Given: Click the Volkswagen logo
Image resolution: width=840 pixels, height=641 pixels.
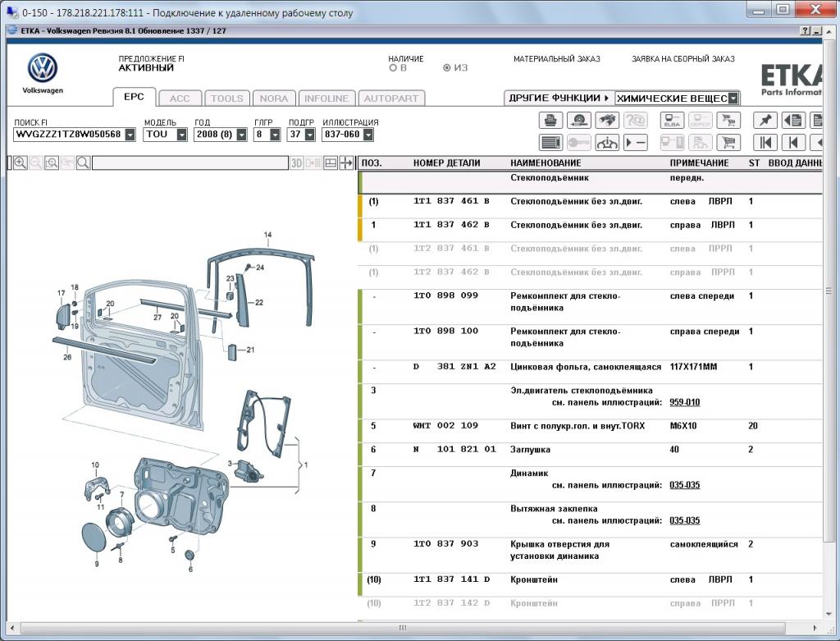Looking at the screenshot, I should (43, 68).
